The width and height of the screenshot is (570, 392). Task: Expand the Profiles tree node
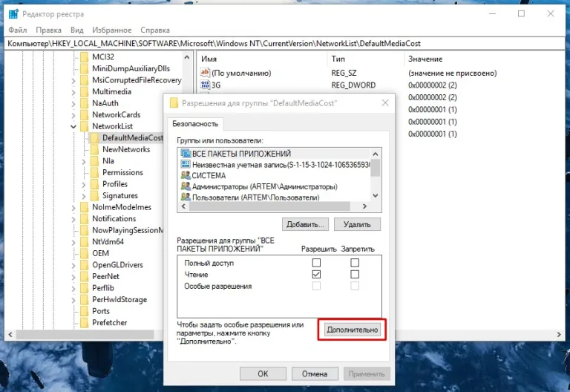click(84, 185)
